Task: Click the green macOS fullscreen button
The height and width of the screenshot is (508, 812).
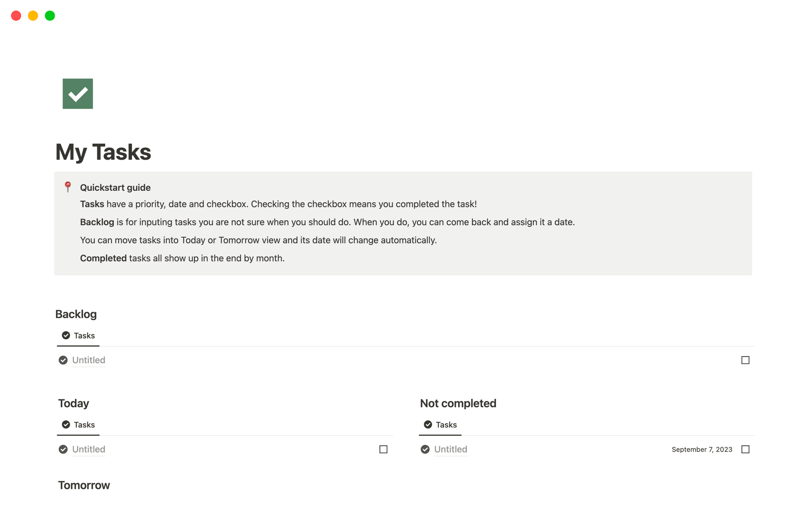Action: pos(50,16)
